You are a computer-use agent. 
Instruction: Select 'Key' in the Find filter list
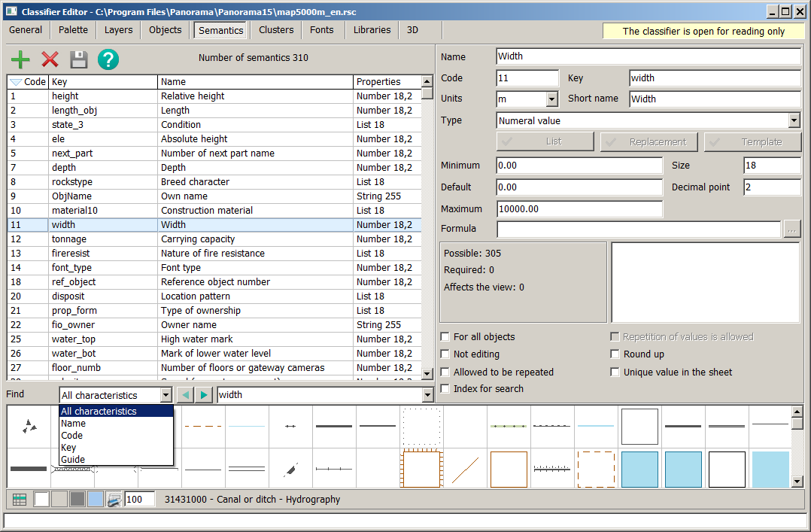68,448
